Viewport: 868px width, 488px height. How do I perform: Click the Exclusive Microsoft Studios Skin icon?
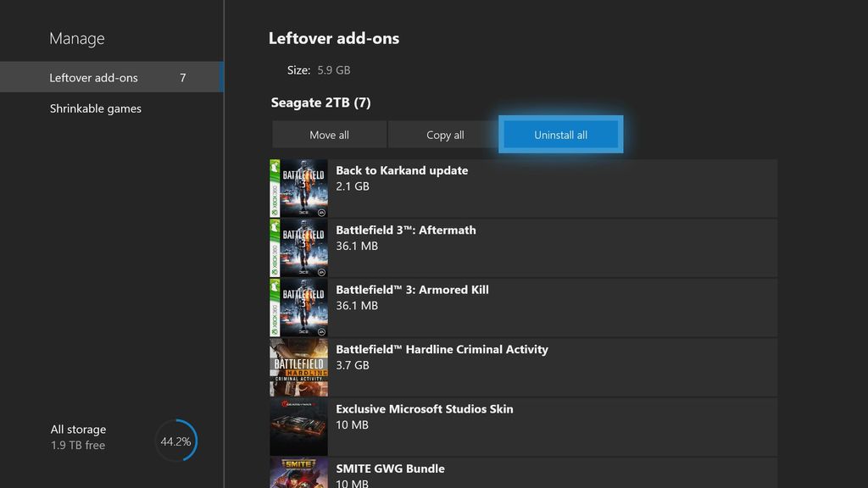pos(298,426)
